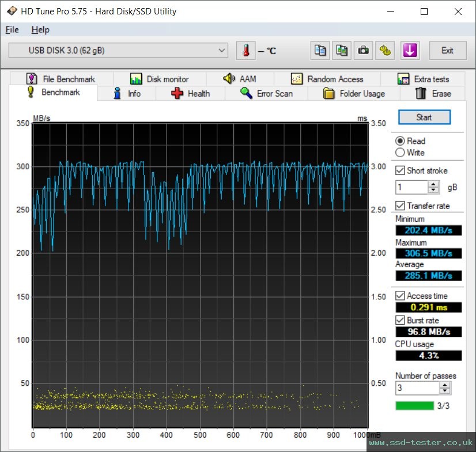Open the Erase tab

point(433,93)
